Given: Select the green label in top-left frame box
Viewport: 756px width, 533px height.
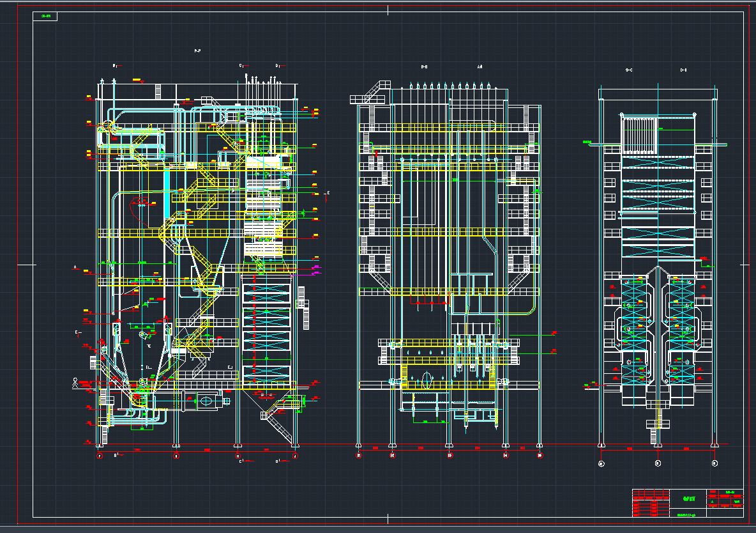Looking at the screenshot, I should 45,16.
